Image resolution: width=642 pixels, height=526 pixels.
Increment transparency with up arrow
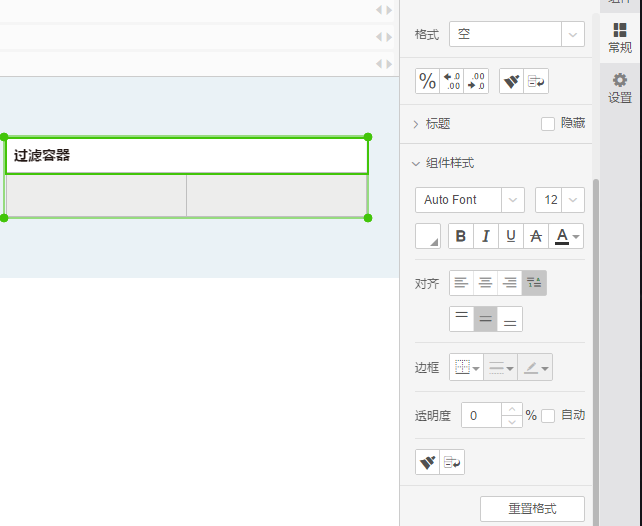point(512,409)
